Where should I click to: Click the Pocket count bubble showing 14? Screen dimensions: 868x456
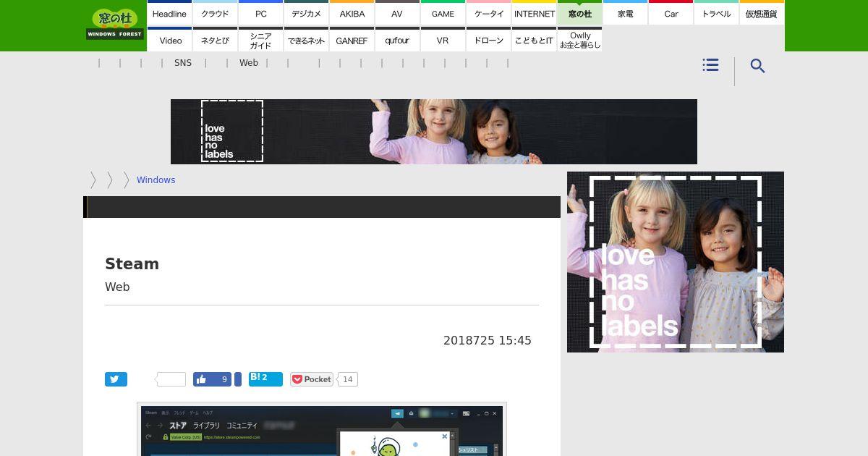[x=348, y=379]
